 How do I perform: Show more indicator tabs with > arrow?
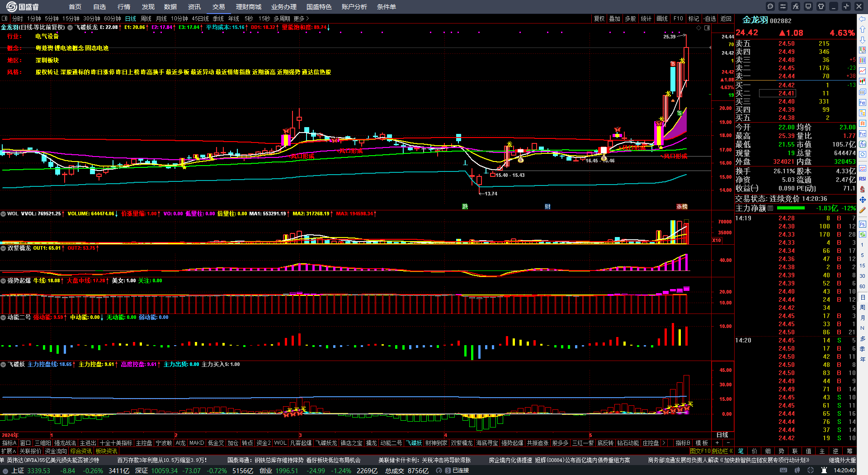664,443
